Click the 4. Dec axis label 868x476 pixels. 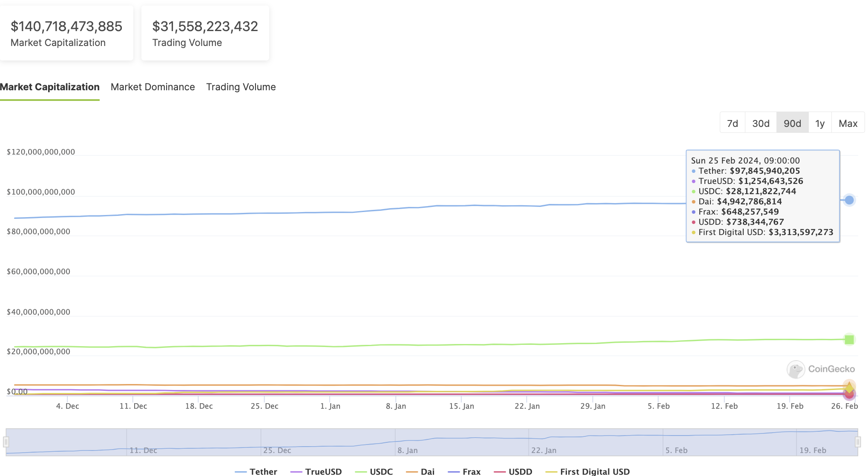click(x=68, y=406)
